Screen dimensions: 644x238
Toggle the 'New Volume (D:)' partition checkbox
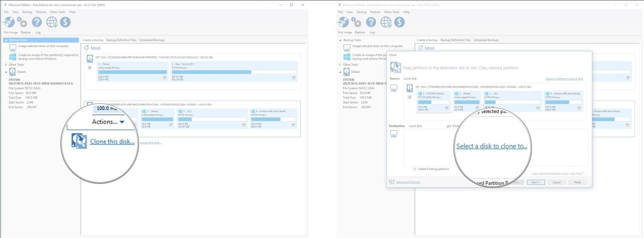point(294,78)
